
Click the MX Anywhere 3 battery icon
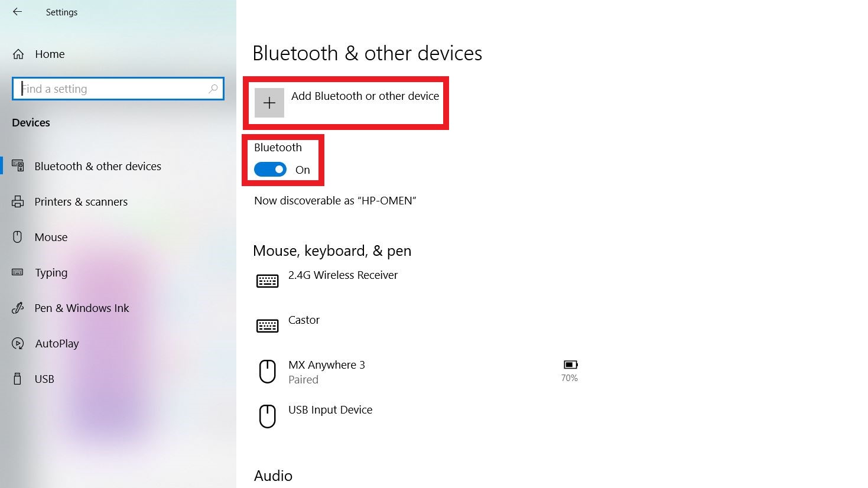[570, 365]
